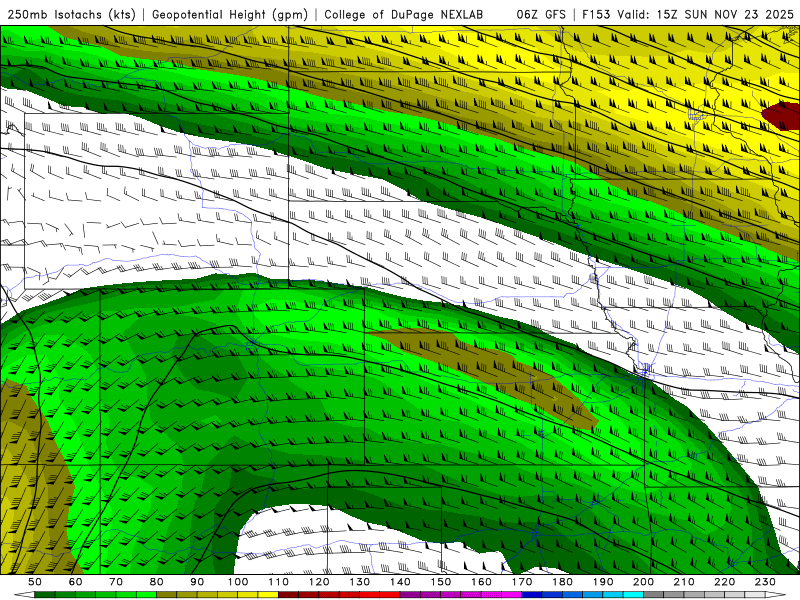Viewport: 800px width, 600px height.
Task: Click the 120 label on the color scale
Action: (x=319, y=582)
